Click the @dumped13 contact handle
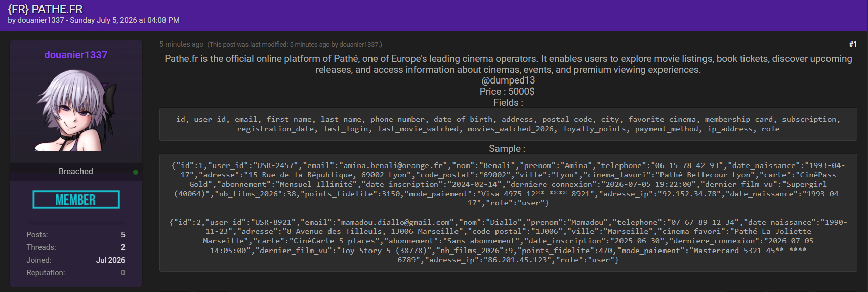868x292 pixels. click(508, 80)
